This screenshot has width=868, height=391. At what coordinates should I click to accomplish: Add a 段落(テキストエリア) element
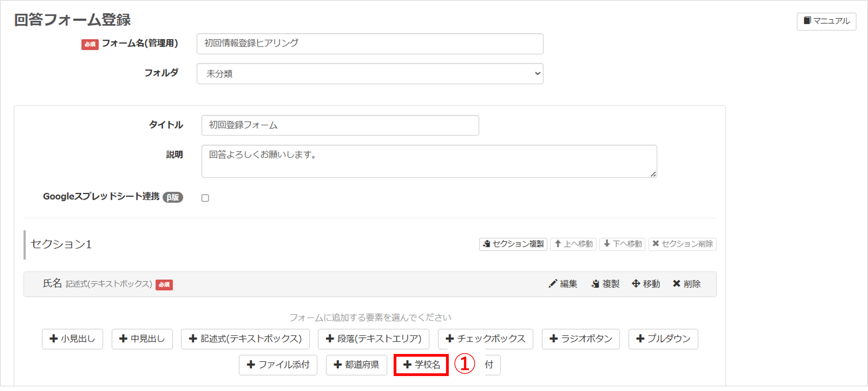click(374, 339)
